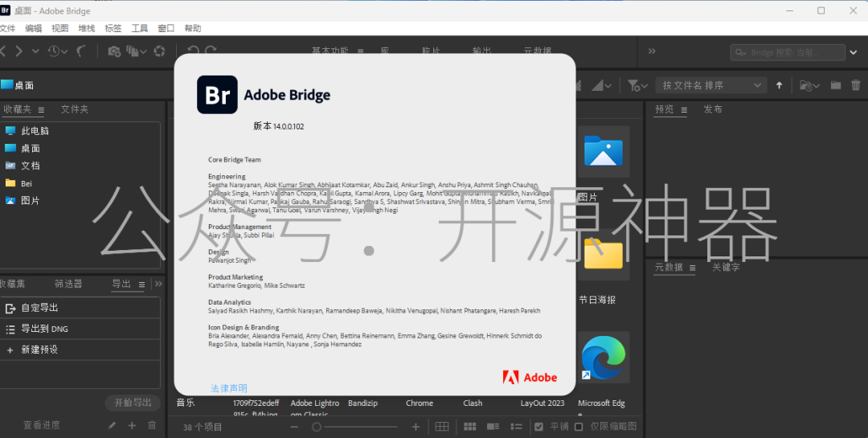Click 查看进度 in export panel
The image size is (868, 438).
(42, 425)
